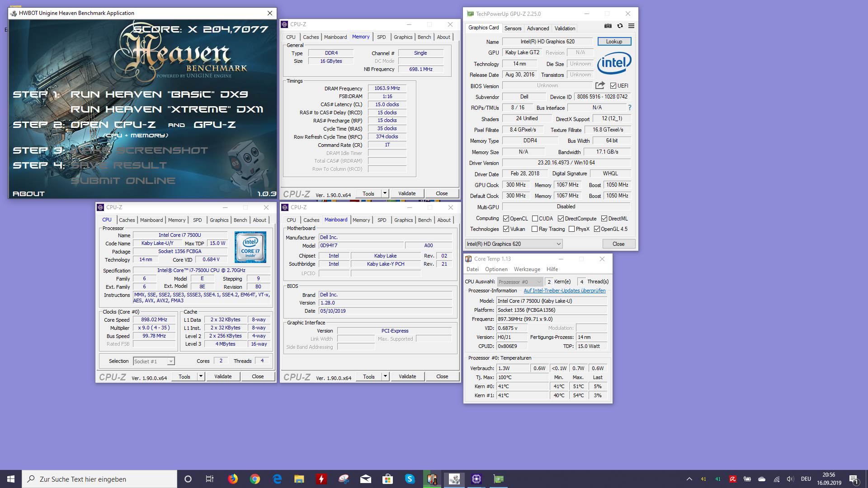Click the GPU-Z taskbar icon
868x488 pixels.
(x=499, y=479)
